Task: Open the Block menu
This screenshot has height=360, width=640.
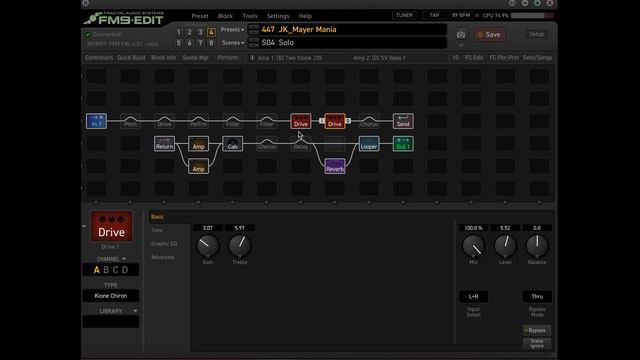Action: [225, 16]
